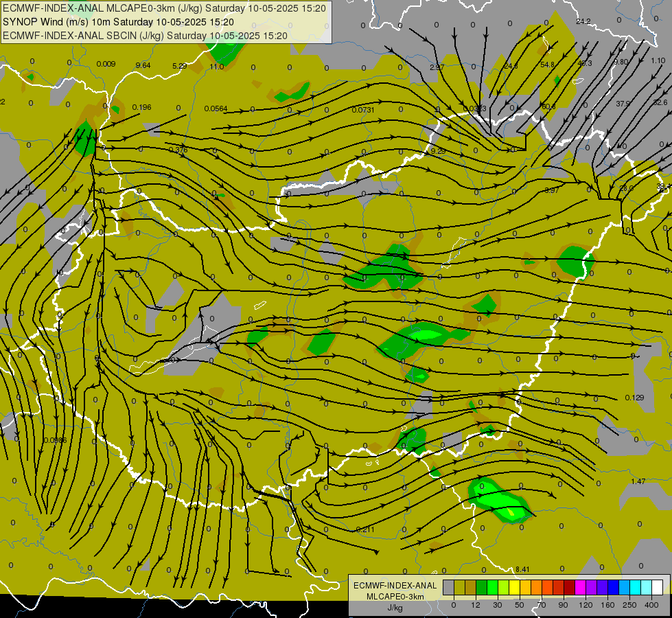Click the map value 60.8

coord(548,106)
